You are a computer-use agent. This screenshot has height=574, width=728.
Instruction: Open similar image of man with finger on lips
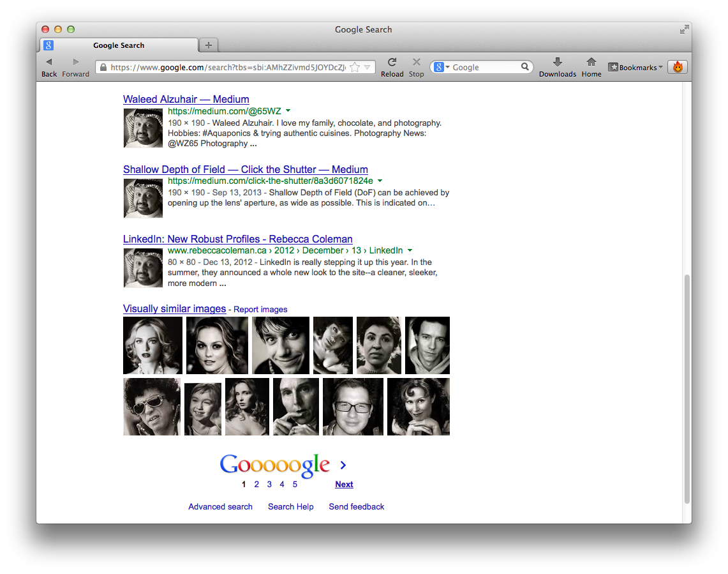pos(296,407)
